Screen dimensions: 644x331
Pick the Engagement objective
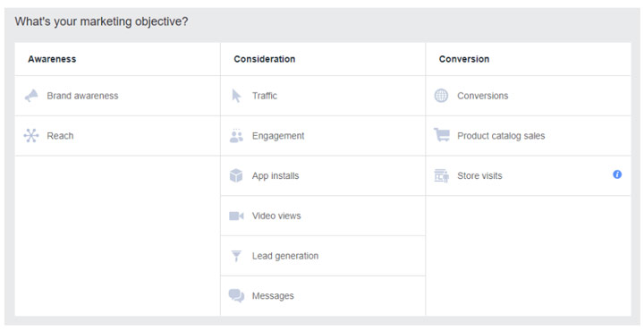323,135
